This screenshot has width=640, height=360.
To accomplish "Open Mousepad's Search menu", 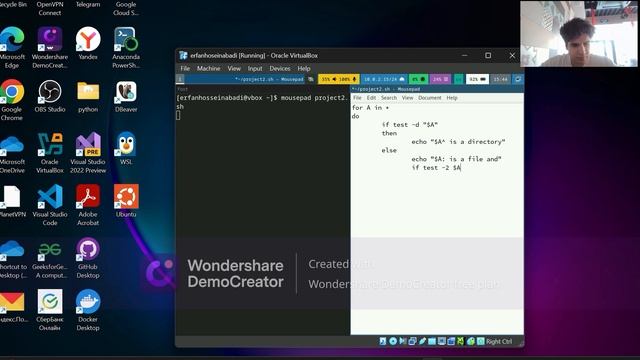I will pyautogui.click(x=389, y=98).
